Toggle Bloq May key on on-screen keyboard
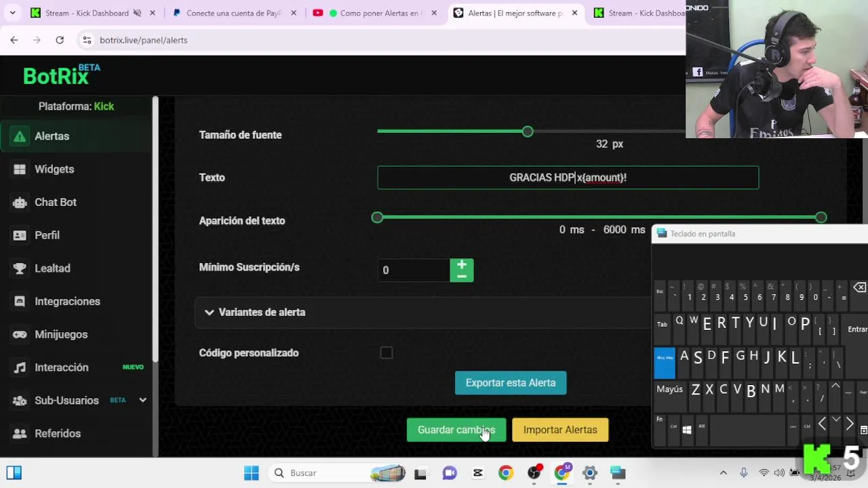This screenshot has width=868, height=488. pyautogui.click(x=665, y=363)
